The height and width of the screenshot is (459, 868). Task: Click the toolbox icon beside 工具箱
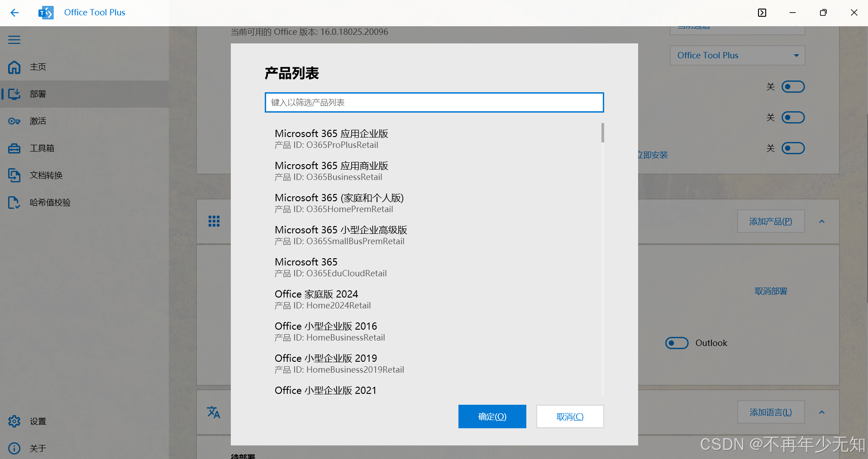pyautogui.click(x=14, y=148)
